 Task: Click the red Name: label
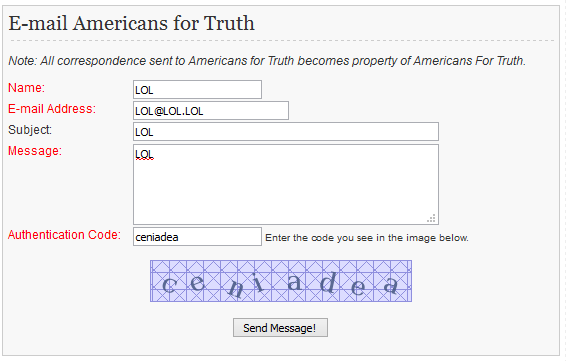click(x=26, y=88)
